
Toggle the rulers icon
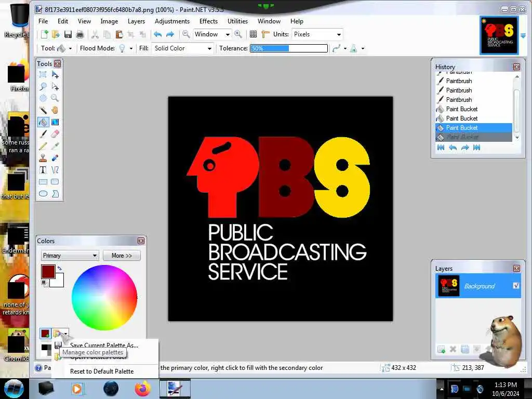click(265, 34)
